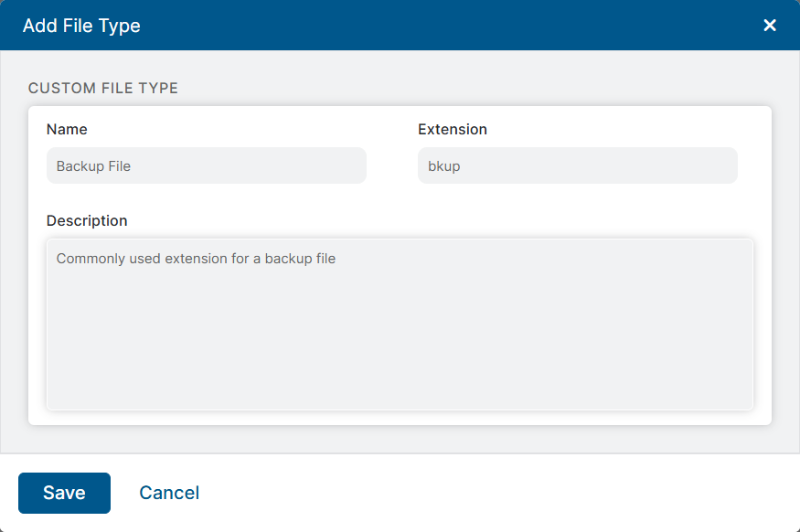Click the Description field label

[x=87, y=221]
